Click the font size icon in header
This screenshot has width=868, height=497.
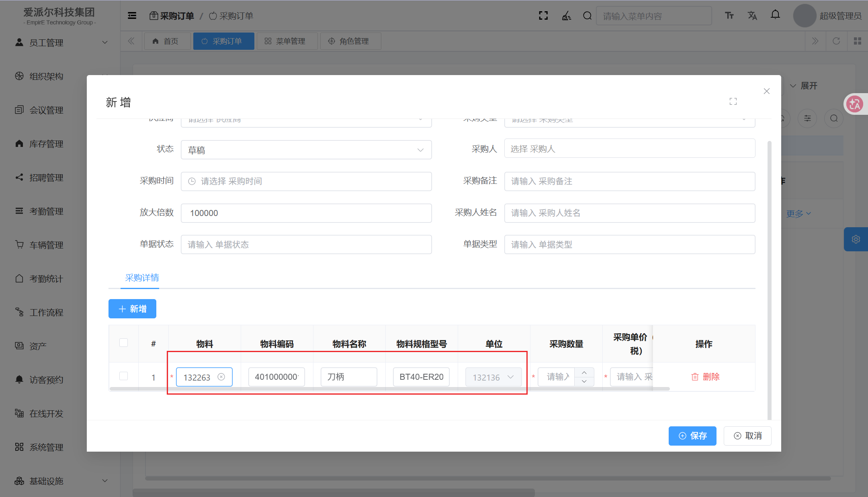click(x=729, y=16)
